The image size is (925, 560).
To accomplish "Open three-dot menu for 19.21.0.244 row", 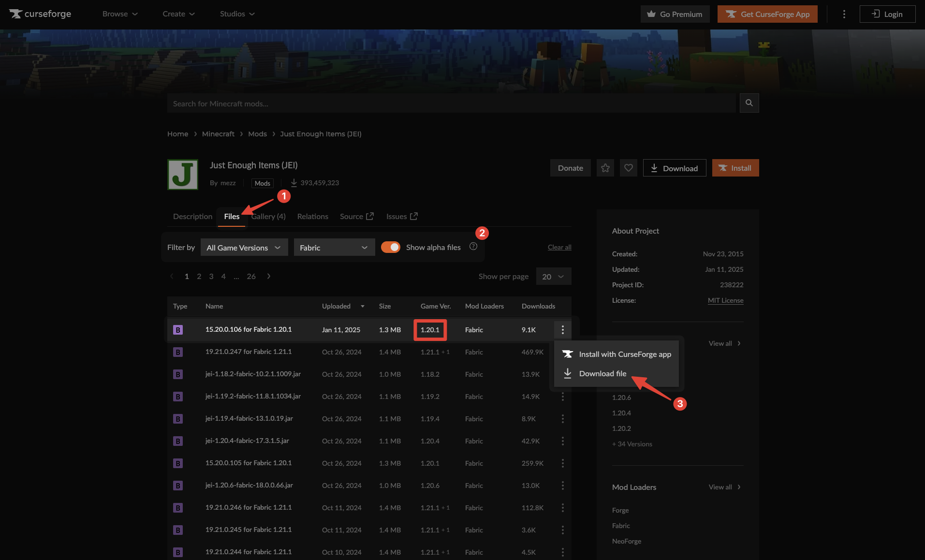I will tap(562, 552).
